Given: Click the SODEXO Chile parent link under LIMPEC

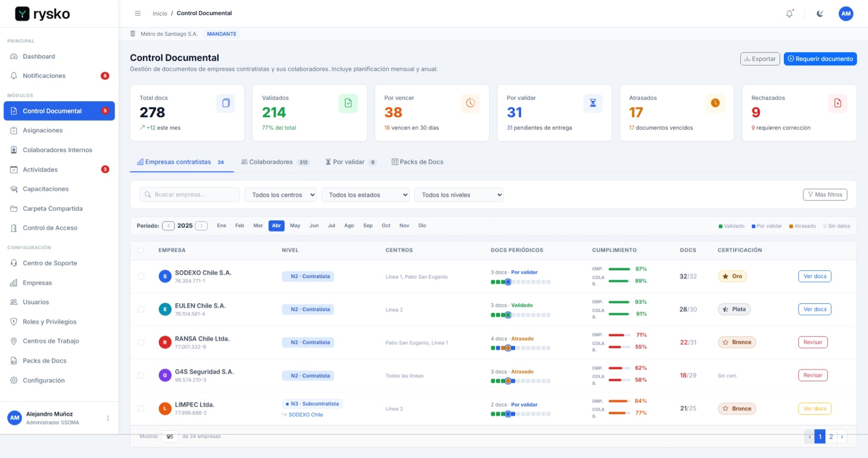Looking at the screenshot, I should point(306,415).
